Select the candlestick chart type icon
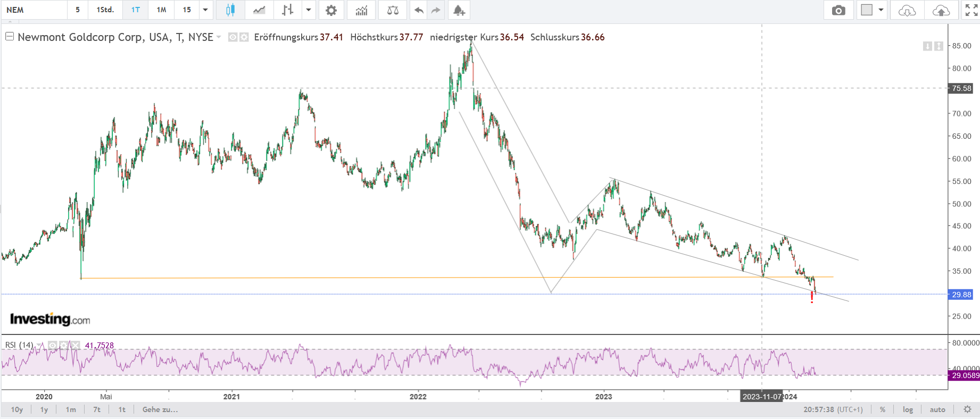 tap(230, 10)
